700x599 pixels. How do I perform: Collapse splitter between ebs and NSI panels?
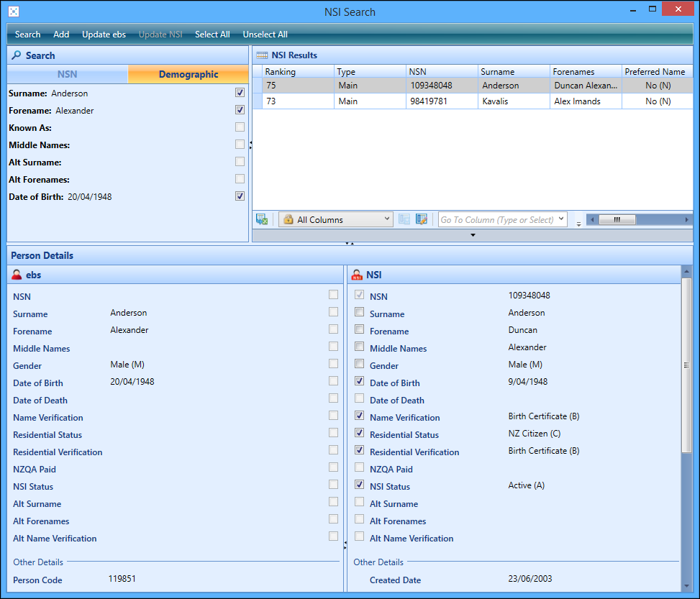point(345,545)
